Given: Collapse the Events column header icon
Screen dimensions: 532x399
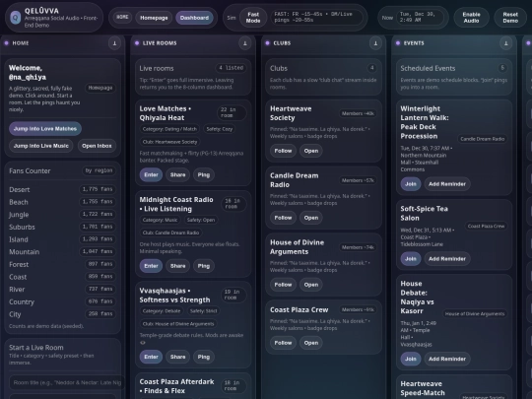Looking at the screenshot, I should [x=505, y=43].
